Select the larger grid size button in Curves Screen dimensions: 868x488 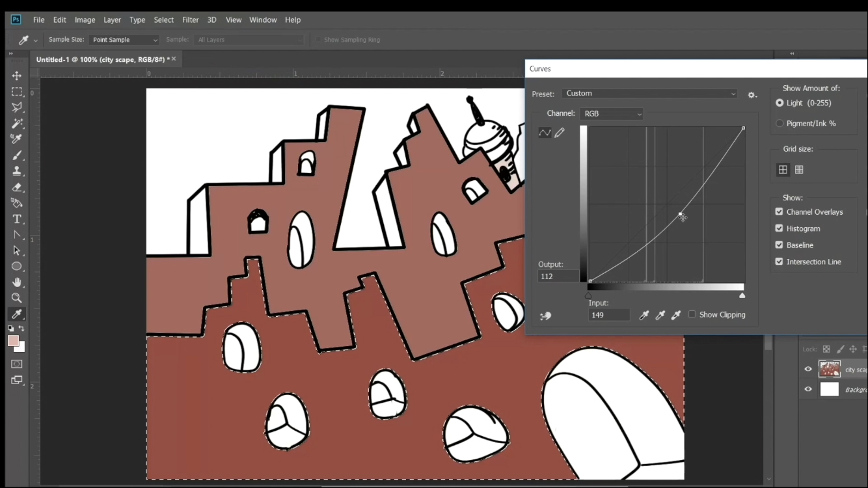point(799,169)
